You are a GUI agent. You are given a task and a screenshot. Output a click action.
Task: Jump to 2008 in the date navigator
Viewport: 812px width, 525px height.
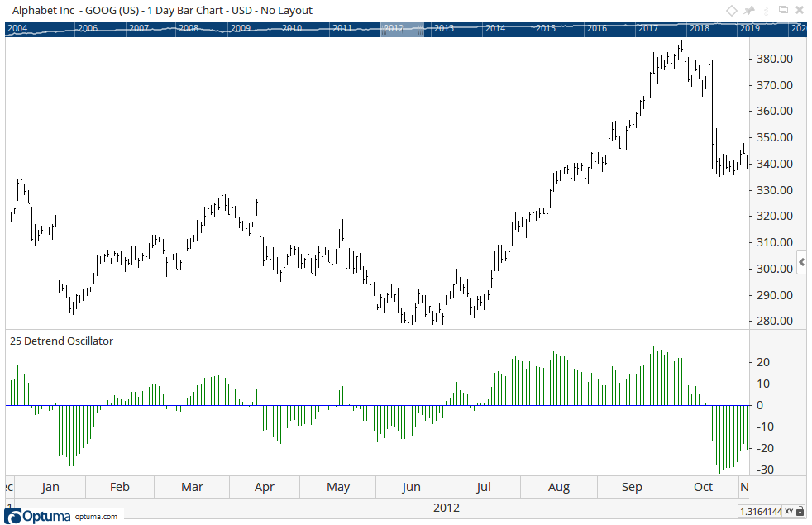(x=189, y=28)
